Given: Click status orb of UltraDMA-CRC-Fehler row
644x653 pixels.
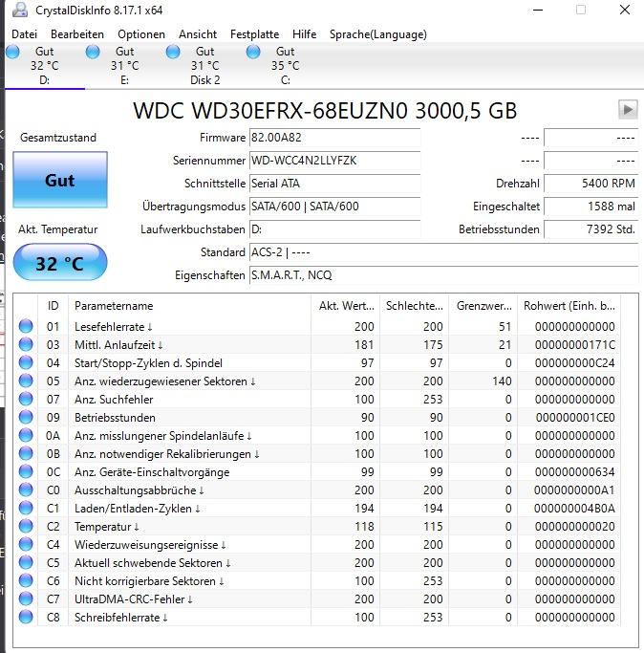Looking at the screenshot, I should click(26, 599).
